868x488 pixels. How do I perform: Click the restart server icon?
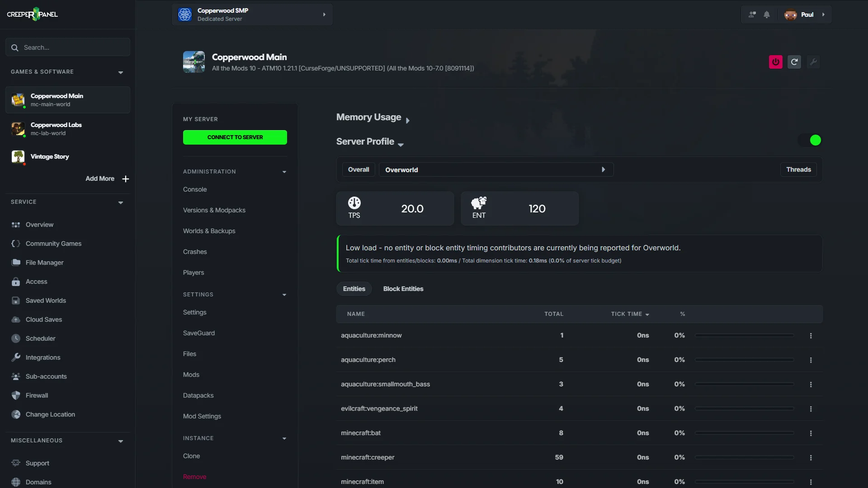(794, 62)
